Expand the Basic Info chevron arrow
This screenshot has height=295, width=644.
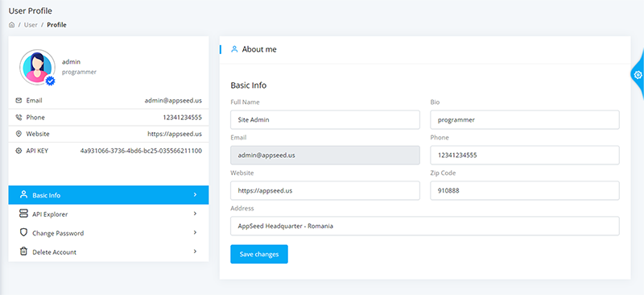pyautogui.click(x=195, y=194)
